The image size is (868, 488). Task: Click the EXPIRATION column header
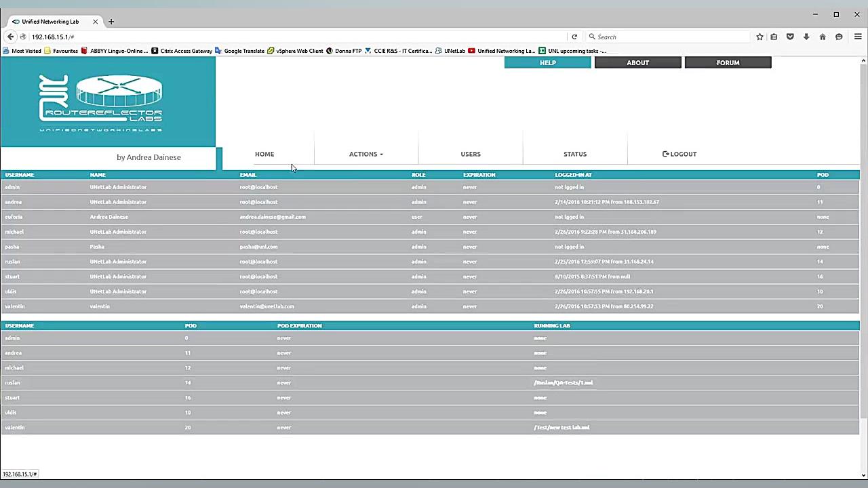tap(479, 175)
